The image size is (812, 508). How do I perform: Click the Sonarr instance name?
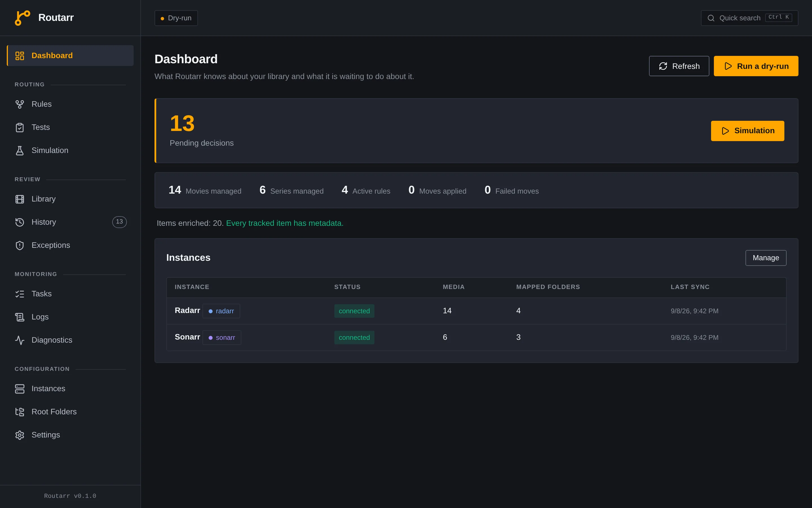coord(187,337)
